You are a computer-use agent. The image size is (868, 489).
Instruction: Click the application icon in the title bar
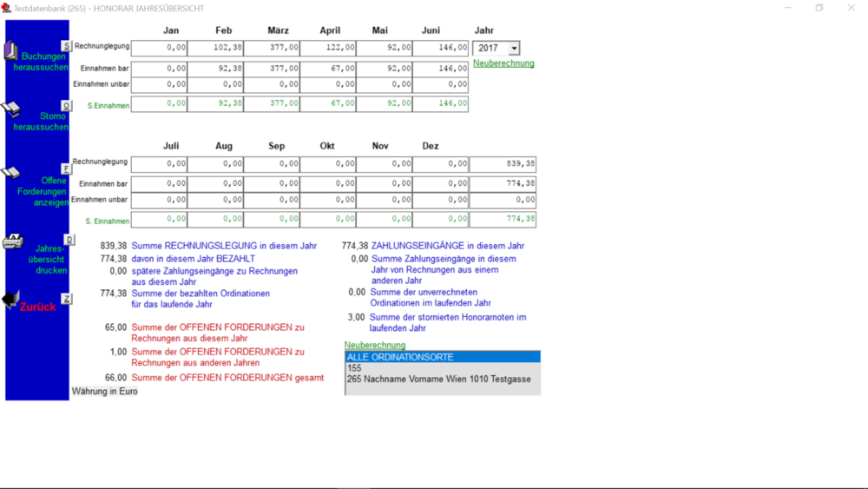[x=6, y=8]
